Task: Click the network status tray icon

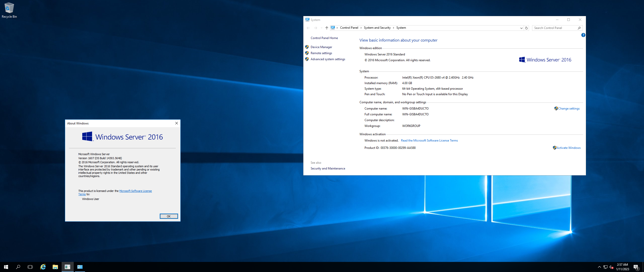Action: (x=606, y=267)
